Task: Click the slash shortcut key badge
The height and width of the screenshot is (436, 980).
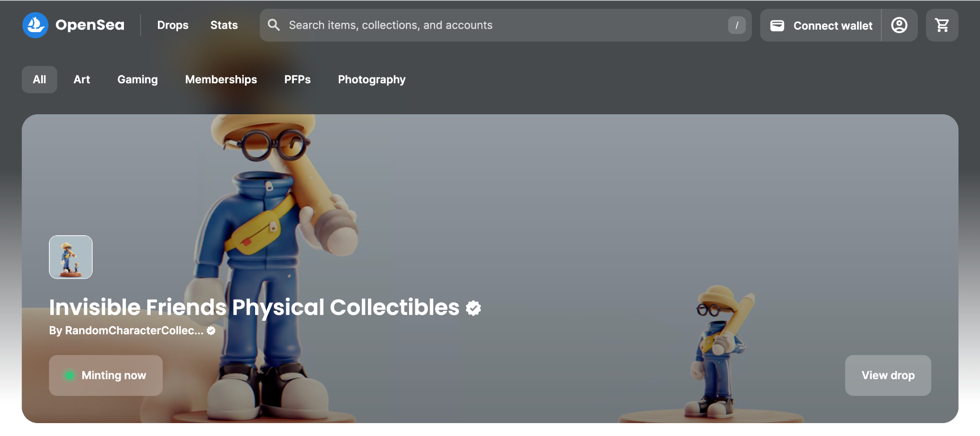Action: click(x=736, y=25)
